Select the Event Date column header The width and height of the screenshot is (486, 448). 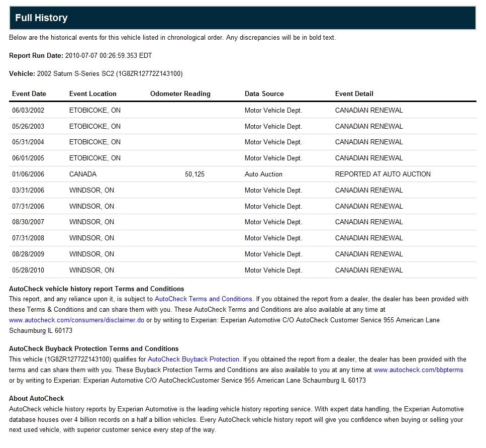click(x=29, y=94)
